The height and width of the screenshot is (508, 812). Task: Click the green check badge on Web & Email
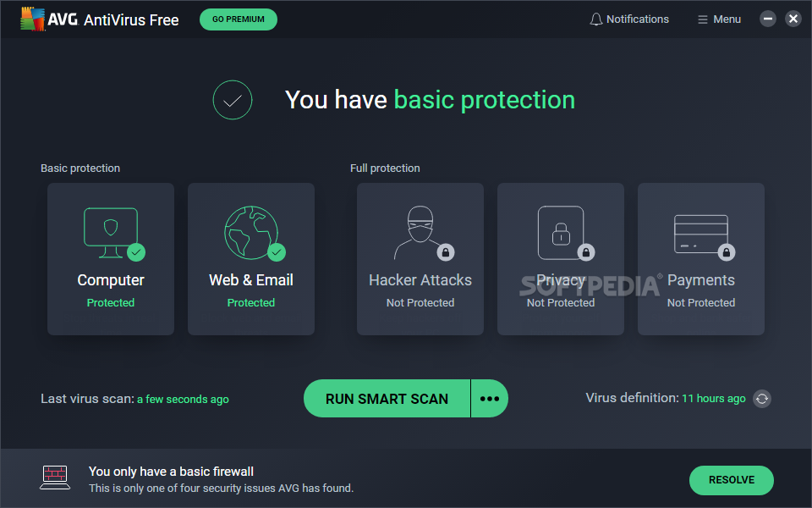pyautogui.click(x=277, y=252)
